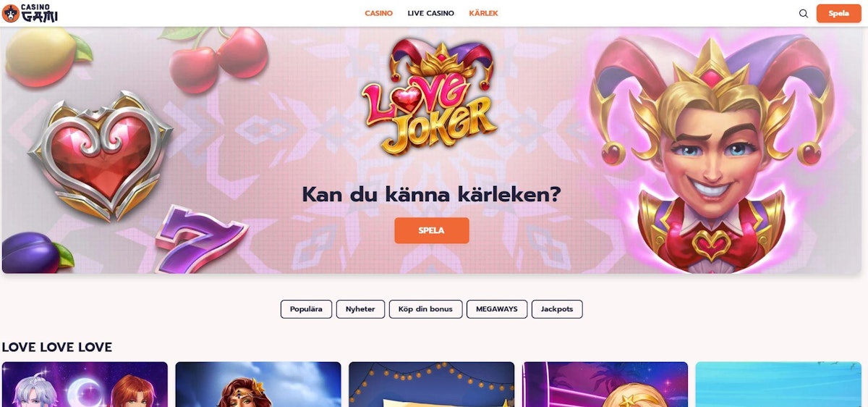
Task: Click the Casino Gami logo
Action: click(x=30, y=13)
